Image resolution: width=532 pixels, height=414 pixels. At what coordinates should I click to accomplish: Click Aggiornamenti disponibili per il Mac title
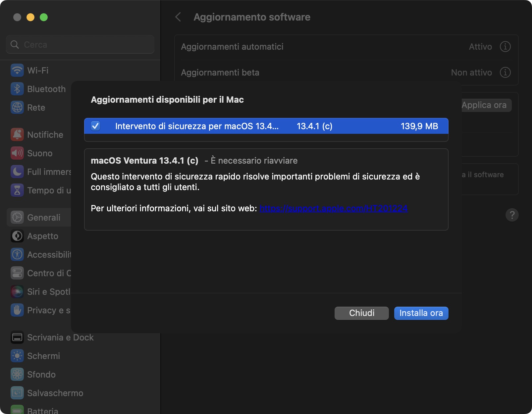pos(167,100)
